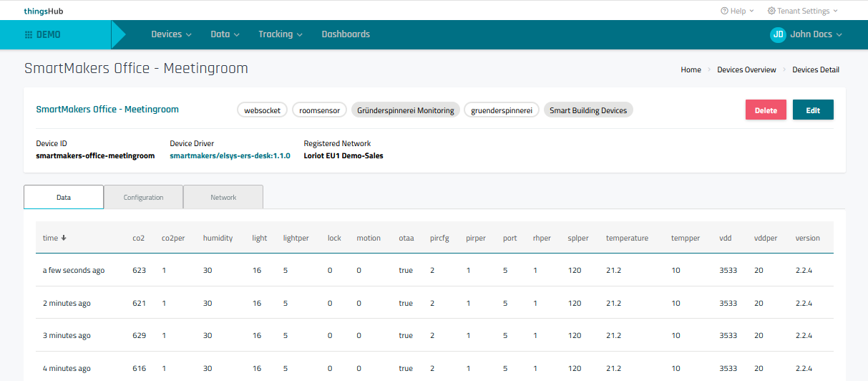Click the Help question mark icon
868x381 pixels.
[724, 11]
